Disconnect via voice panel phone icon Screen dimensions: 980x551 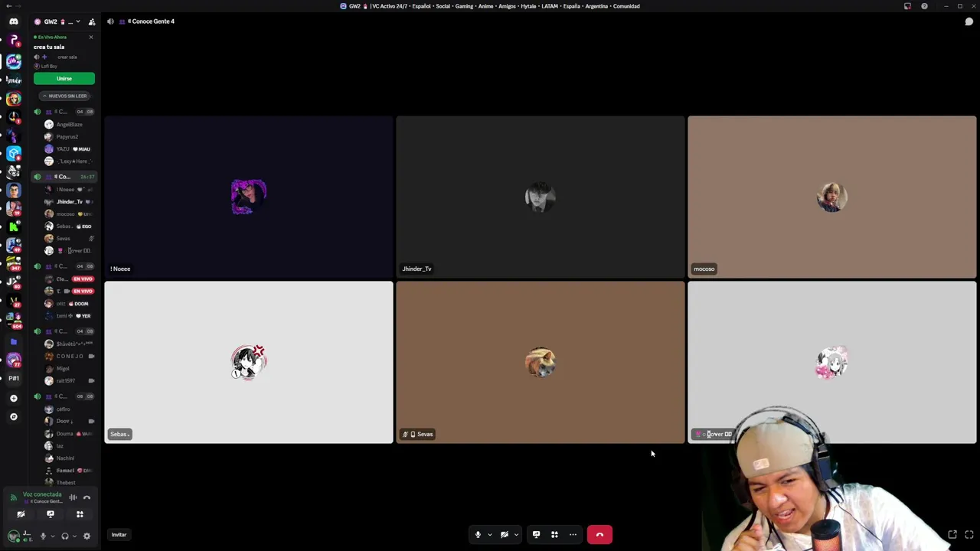[87, 497]
